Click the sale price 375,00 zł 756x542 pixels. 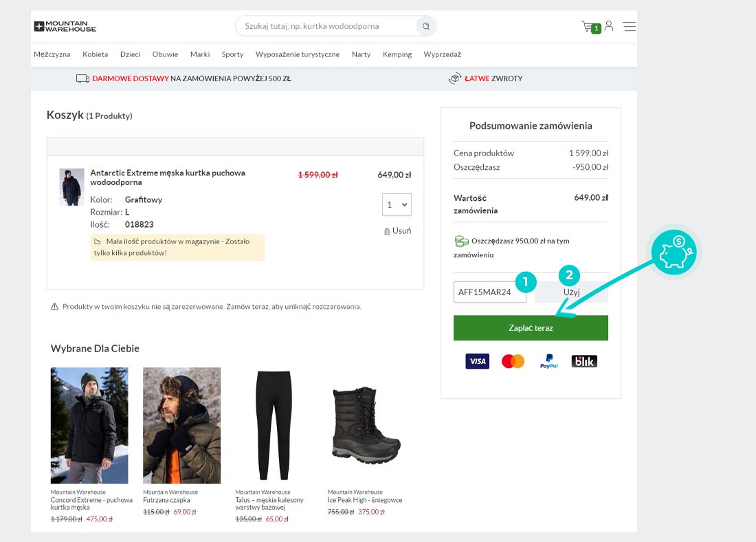tap(371, 512)
